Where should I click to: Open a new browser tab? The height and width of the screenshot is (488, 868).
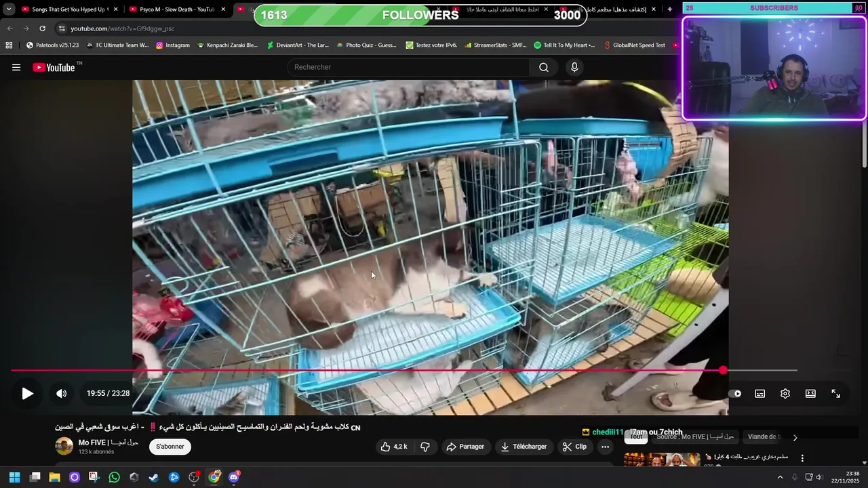click(x=670, y=9)
